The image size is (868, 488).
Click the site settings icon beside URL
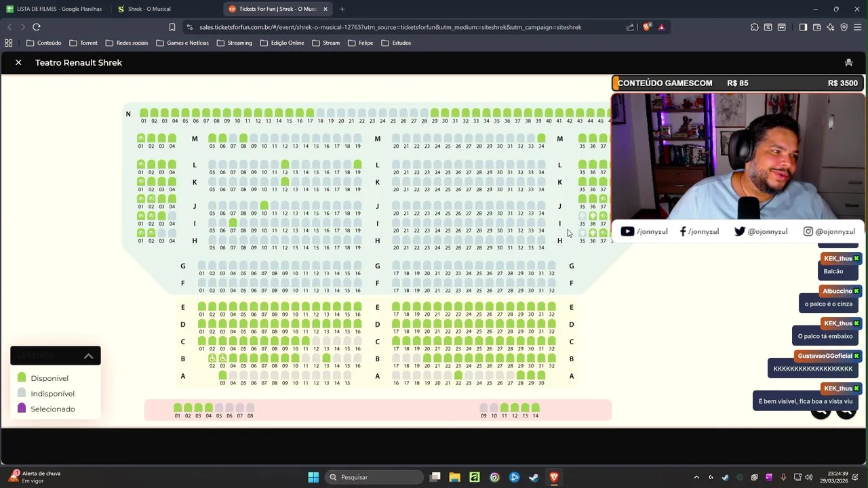[x=189, y=27]
